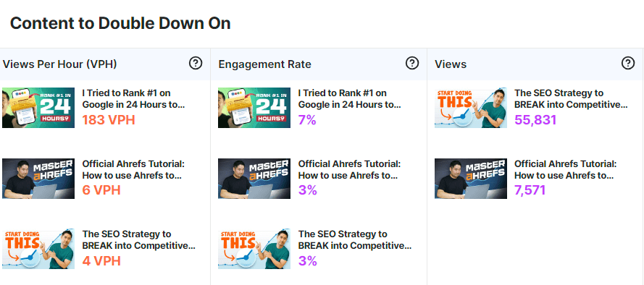
Task: Select the Master Ahrefs thumbnail in the VPH column
Action: point(38,179)
